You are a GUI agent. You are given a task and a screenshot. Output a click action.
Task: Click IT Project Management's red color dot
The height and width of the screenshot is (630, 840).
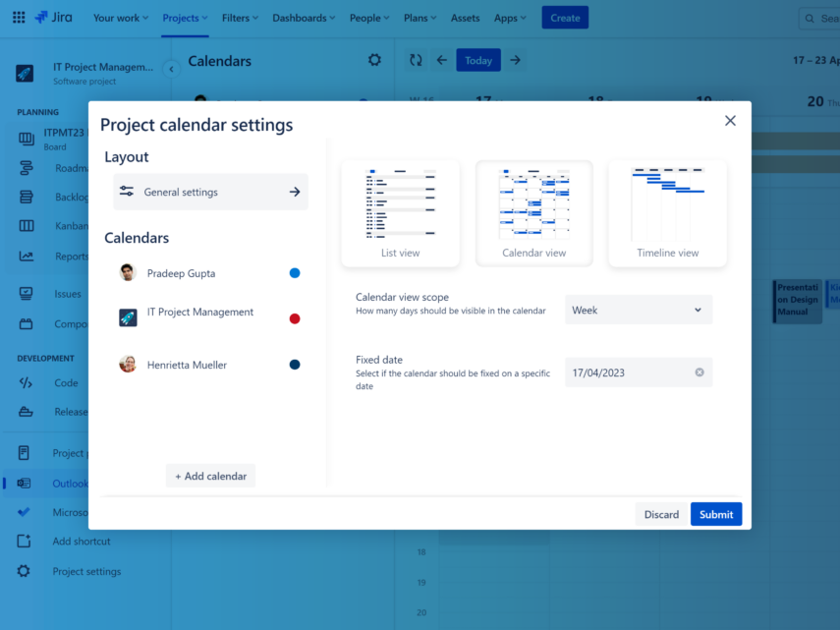[x=295, y=318]
